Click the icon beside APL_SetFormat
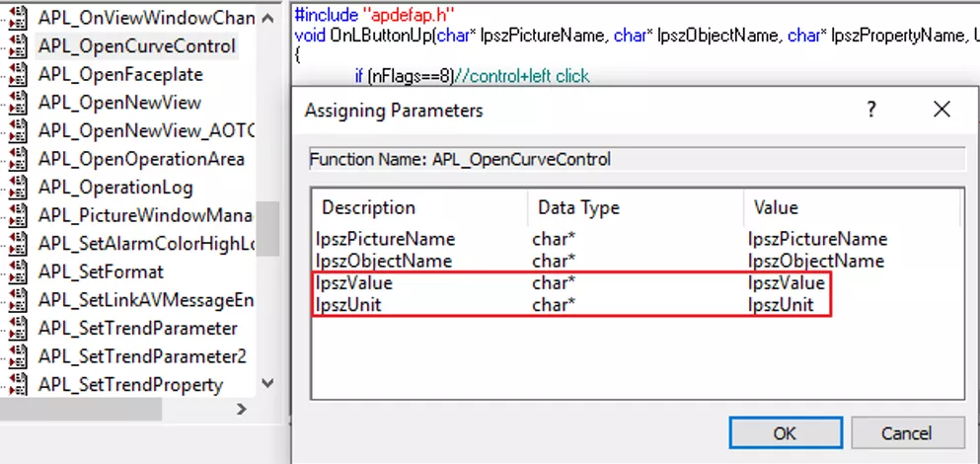Image resolution: width=980 pixels, height=464 pixels. (x=18, y=272)
